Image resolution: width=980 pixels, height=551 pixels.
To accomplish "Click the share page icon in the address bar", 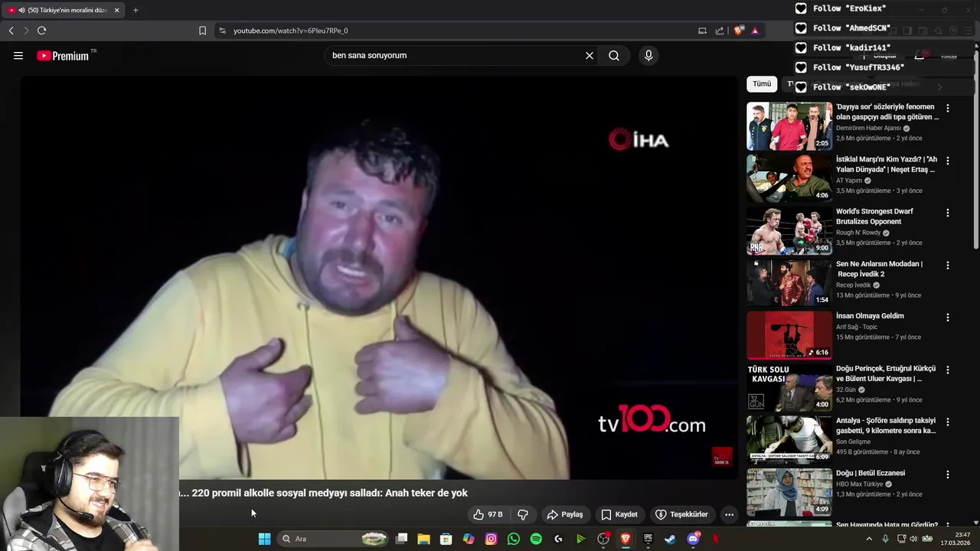I will pyautogui.click(x=720, y=31).
